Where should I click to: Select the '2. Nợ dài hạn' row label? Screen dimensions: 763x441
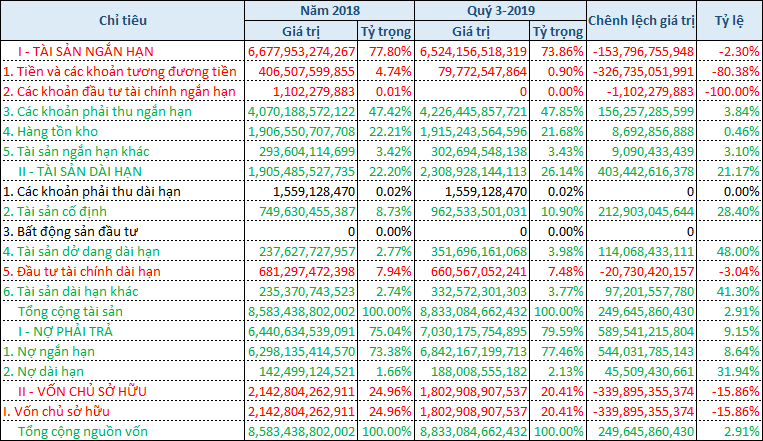[x=43, y=371]
